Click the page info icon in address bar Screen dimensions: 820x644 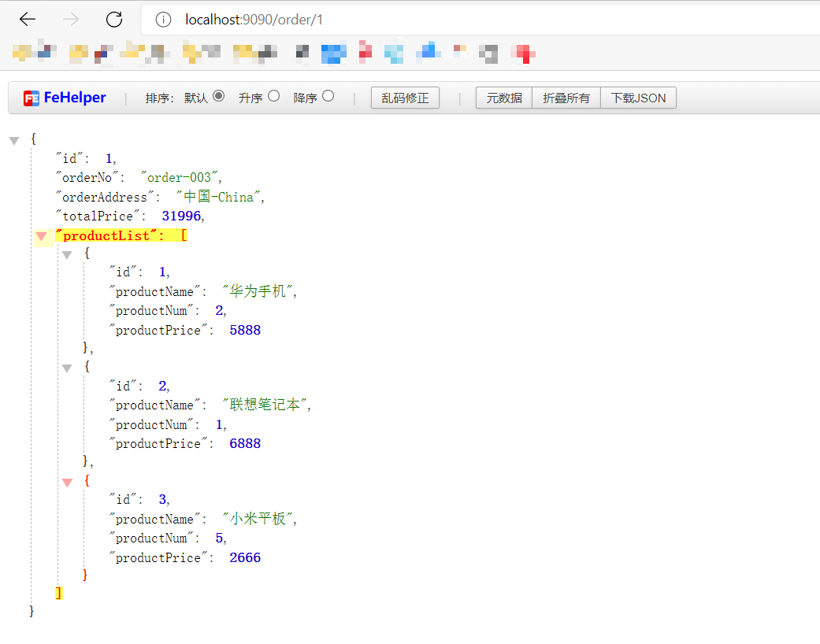162,20
